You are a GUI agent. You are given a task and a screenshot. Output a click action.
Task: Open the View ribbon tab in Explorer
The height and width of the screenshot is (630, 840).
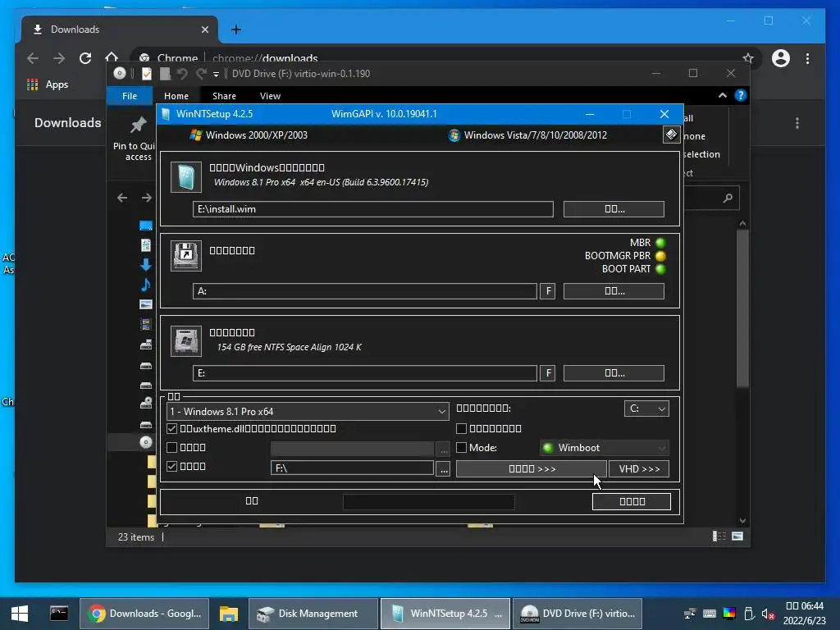click(x=270, y=96)
